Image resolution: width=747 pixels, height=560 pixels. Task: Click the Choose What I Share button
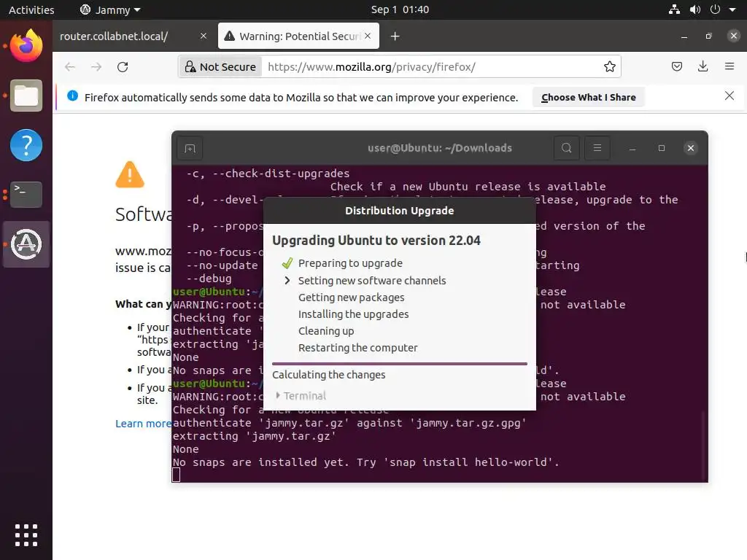(589, 97)
